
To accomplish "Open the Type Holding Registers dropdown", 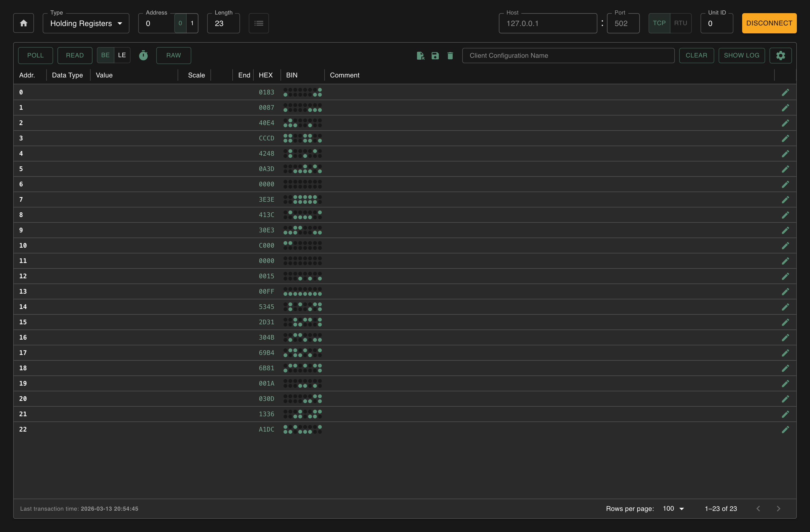I will (x=86, y=23).
